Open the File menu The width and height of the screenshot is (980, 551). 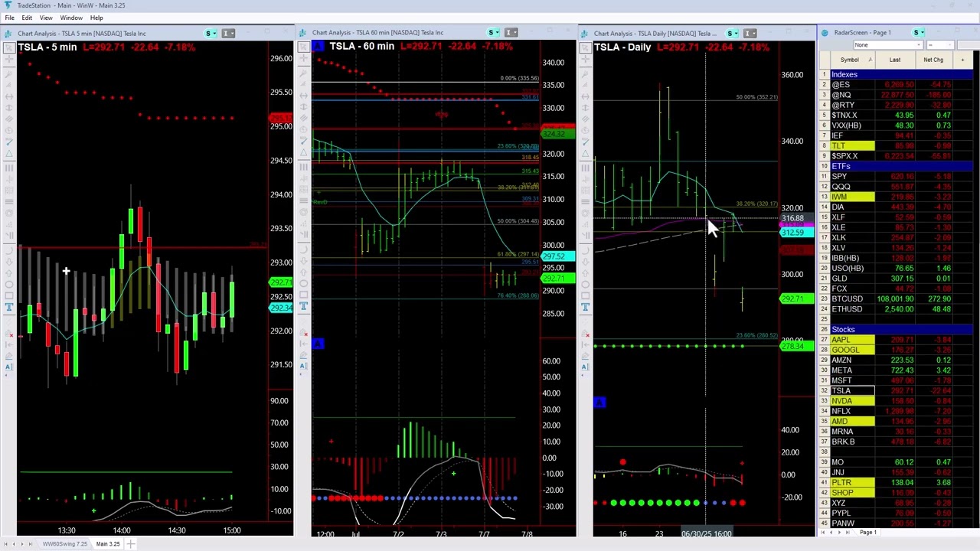coord(10,18)
